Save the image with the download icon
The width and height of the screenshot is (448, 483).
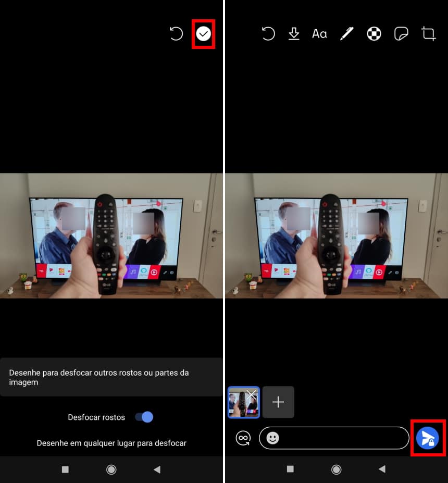point(294,34)
